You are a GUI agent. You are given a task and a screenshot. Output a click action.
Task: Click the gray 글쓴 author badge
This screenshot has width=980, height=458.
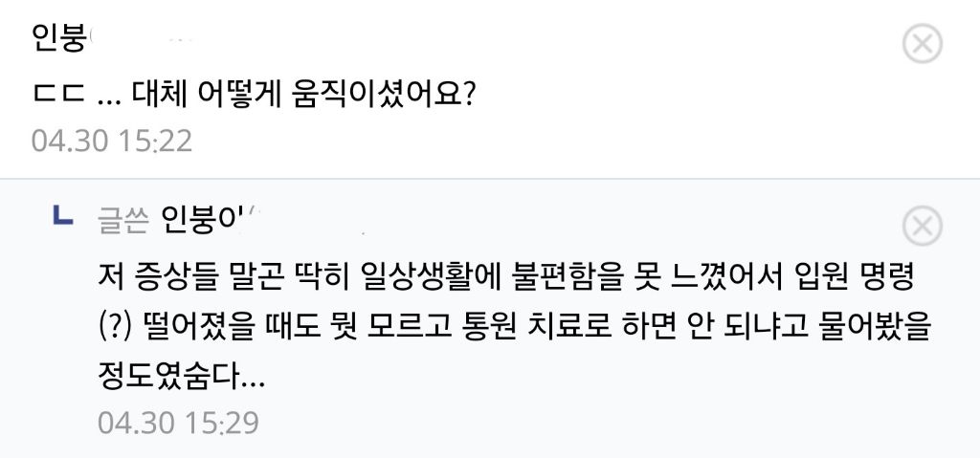pos(122,221)
